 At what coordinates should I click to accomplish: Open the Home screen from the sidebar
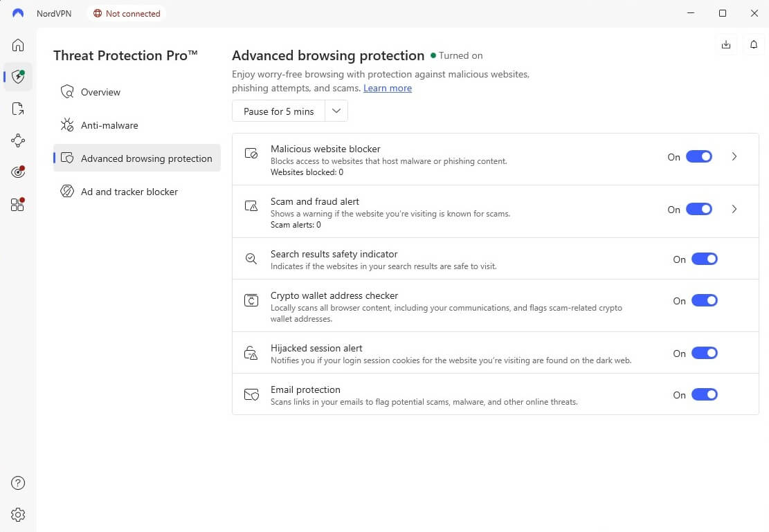(18, 45)
